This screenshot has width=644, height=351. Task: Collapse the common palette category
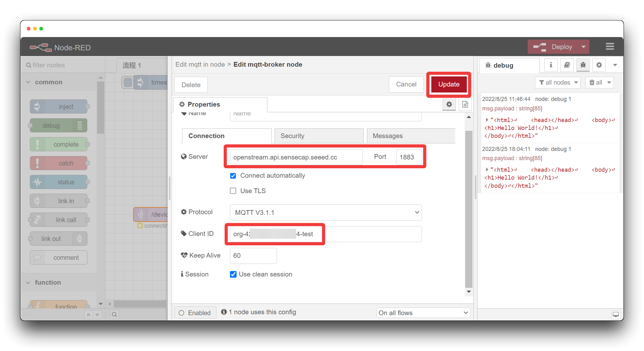(58, 82)
